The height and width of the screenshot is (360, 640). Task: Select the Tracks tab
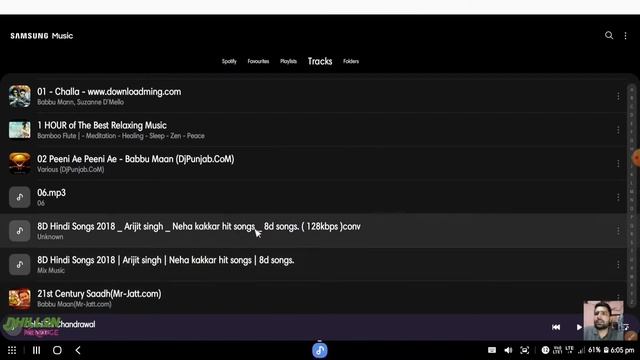tap(320, 61)
